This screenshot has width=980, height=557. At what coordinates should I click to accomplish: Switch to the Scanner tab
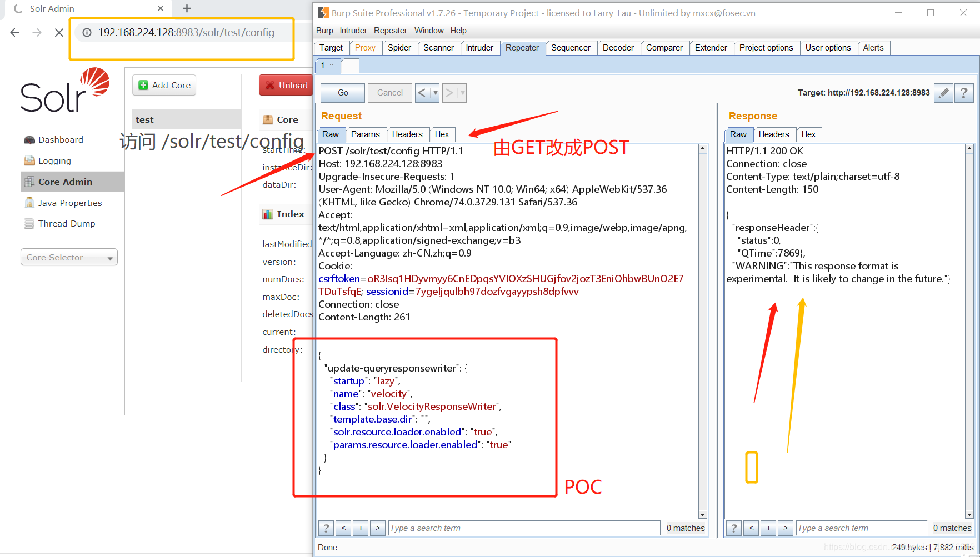tap(438, 48)
